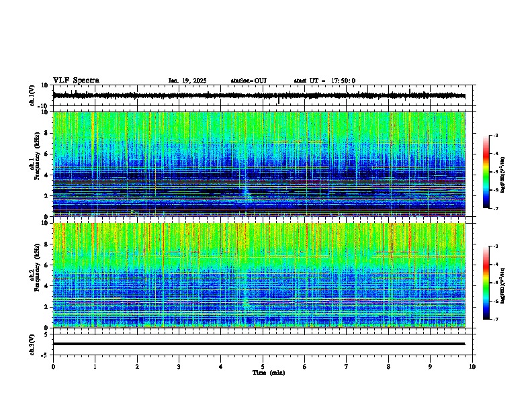Click time axis tick label "2"

click(x=137, y=367)
